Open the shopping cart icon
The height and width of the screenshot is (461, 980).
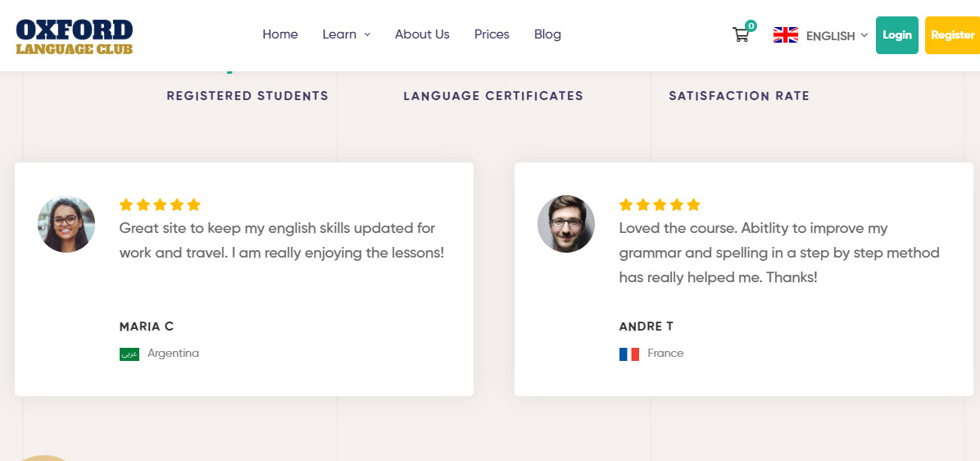pyautogui.click(x=741, y=35)
